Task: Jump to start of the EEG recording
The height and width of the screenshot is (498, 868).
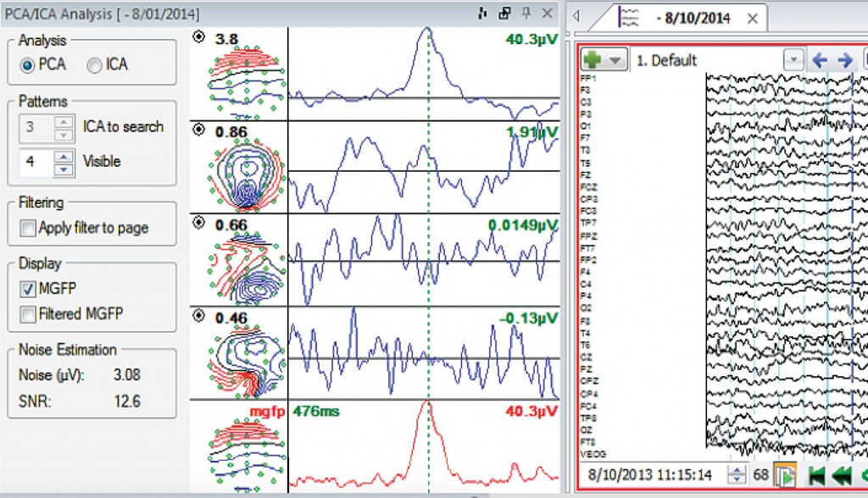Action: (816, 477)
